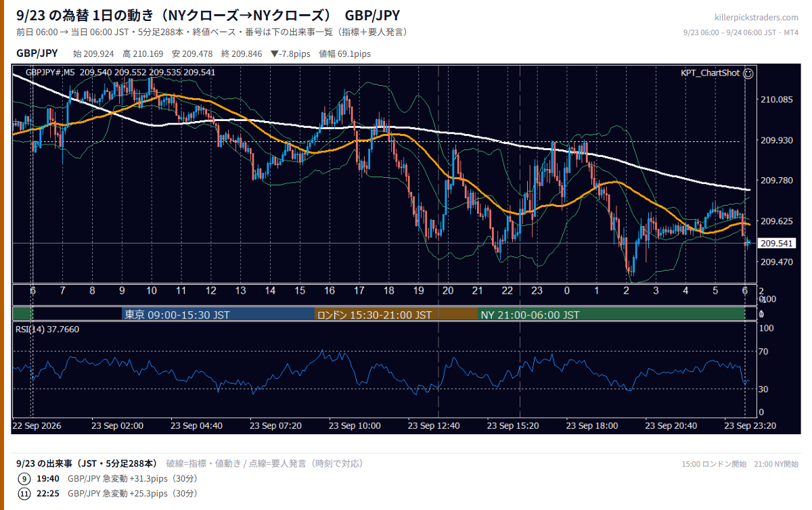This screenshot has width=812, height=510.
Task: Click the hour 18 label on time axis
Action: (x=389, y=291)
